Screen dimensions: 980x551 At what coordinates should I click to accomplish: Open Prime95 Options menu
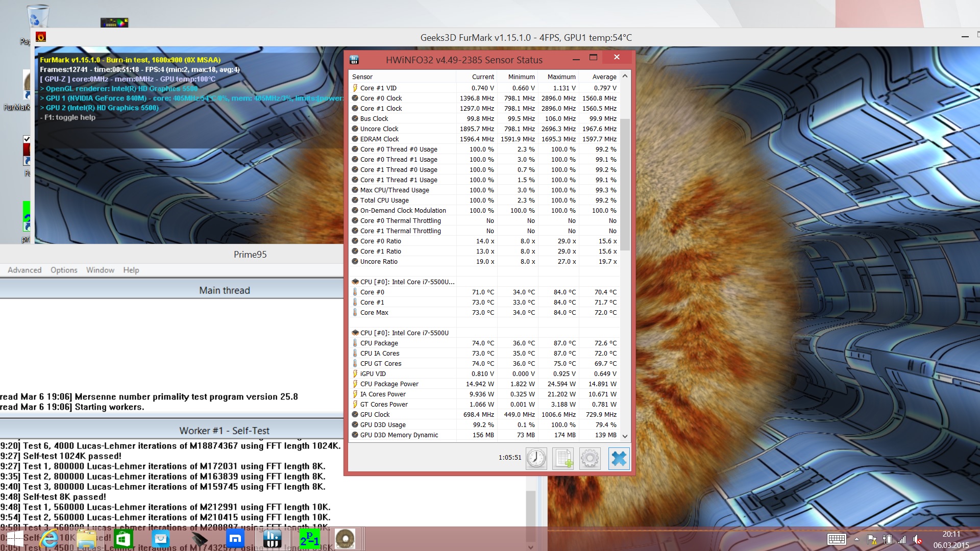[x=64, y=270]
